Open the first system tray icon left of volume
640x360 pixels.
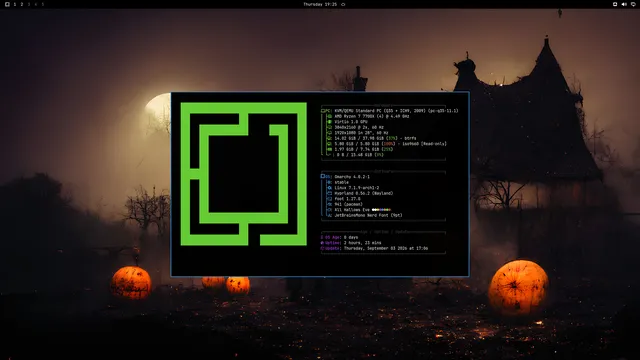(615, 4)
